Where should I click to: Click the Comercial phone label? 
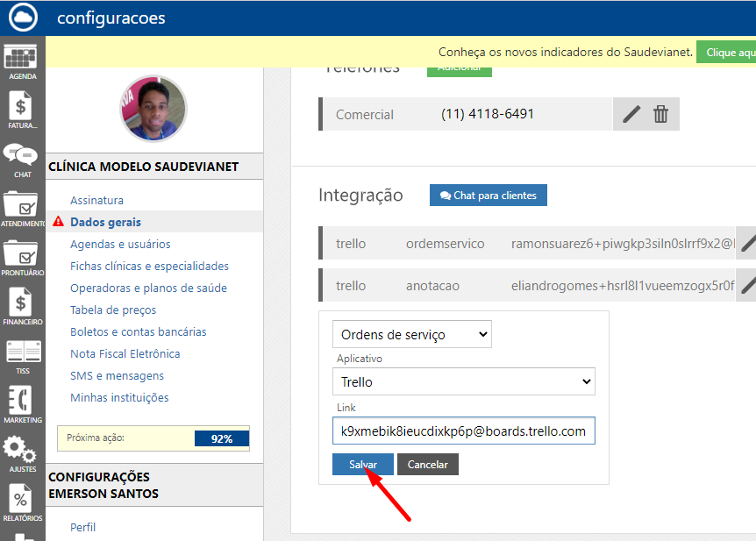[x=365, y=115]
